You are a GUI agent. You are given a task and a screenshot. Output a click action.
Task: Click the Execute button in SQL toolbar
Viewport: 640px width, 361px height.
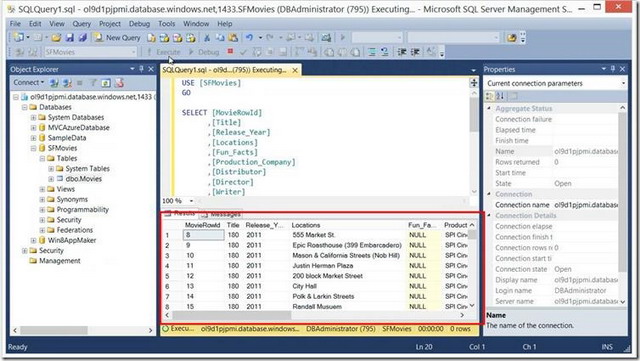point(164,52)
